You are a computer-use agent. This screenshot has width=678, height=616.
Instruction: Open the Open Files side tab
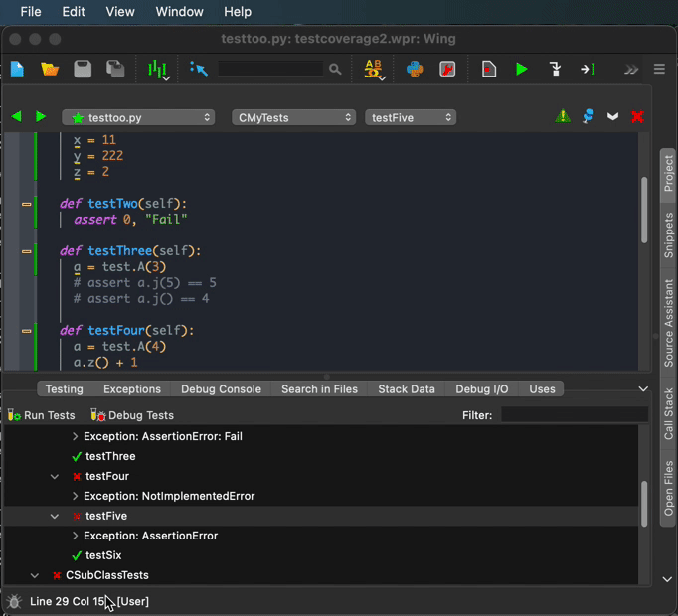tap(668, 489)
